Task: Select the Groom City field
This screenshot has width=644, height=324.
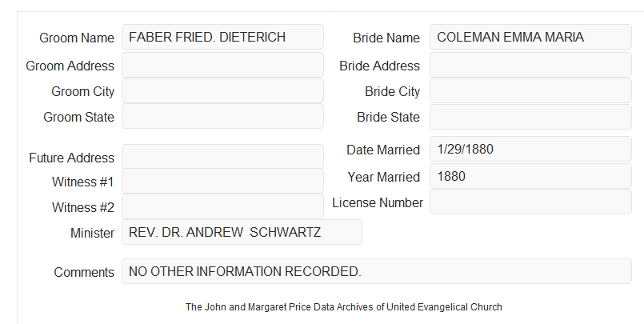Action: tap(222, 90)
